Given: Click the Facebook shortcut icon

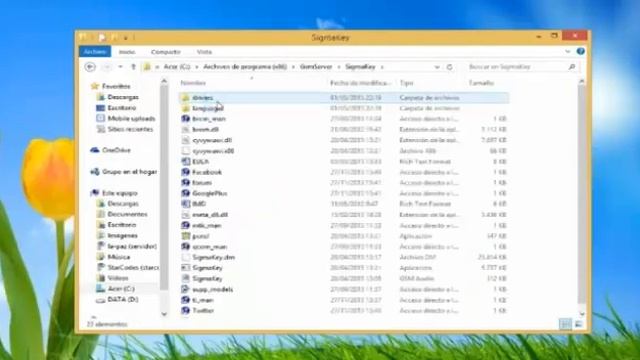Looking at the screenshot, I should [x=185, y=172].
